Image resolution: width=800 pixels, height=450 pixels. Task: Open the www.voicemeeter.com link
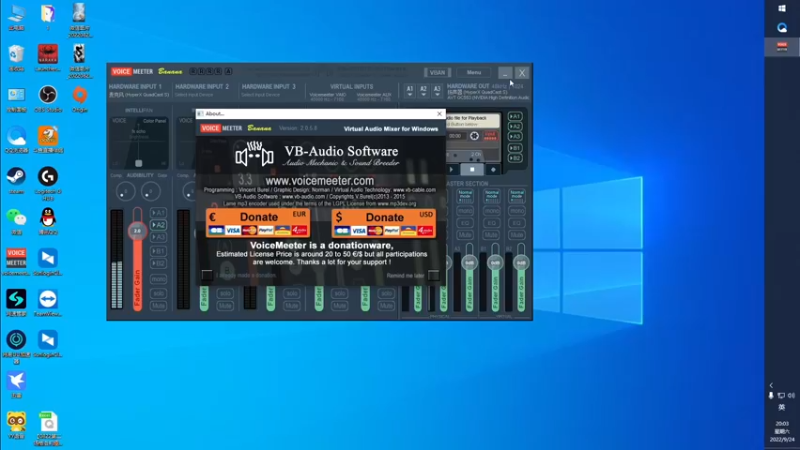tap(319, 181)
